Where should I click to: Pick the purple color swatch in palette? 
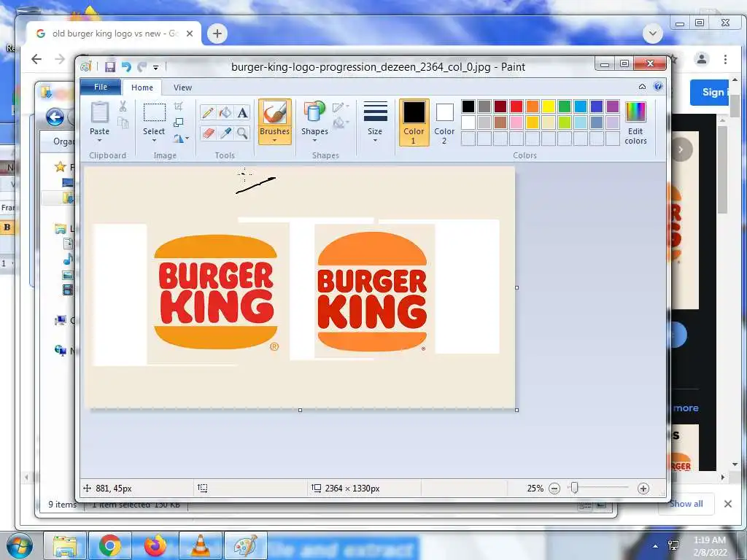coord(613,106)
